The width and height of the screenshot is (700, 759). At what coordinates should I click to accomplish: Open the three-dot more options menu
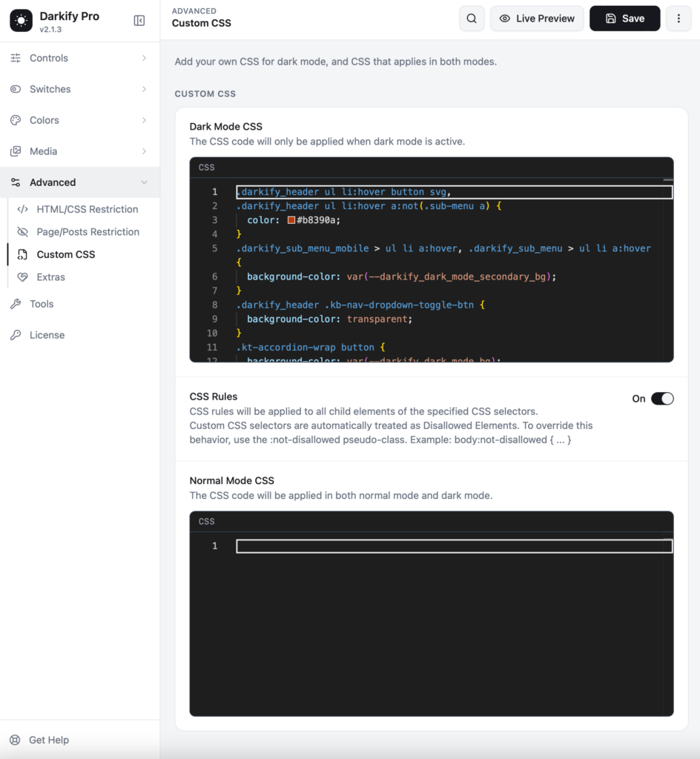point(678,19)
